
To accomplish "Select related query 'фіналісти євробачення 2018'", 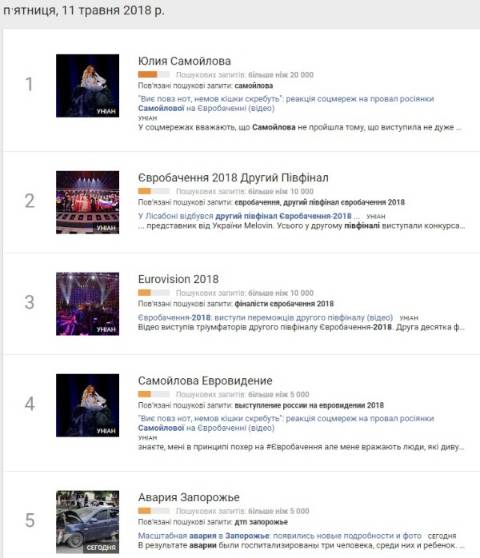I will pyautogui.click(x=284, y=304).
